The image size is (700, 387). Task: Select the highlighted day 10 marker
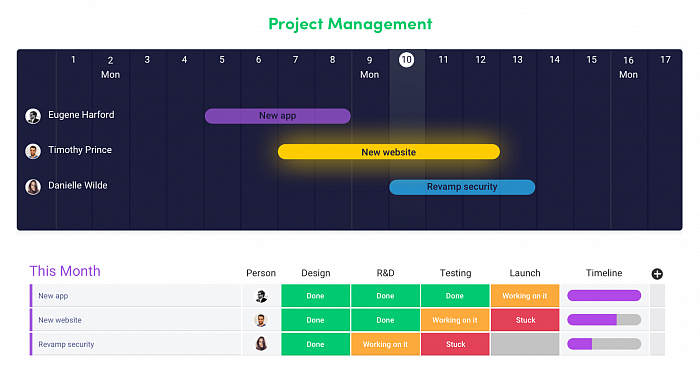click(x=406, y=60)
